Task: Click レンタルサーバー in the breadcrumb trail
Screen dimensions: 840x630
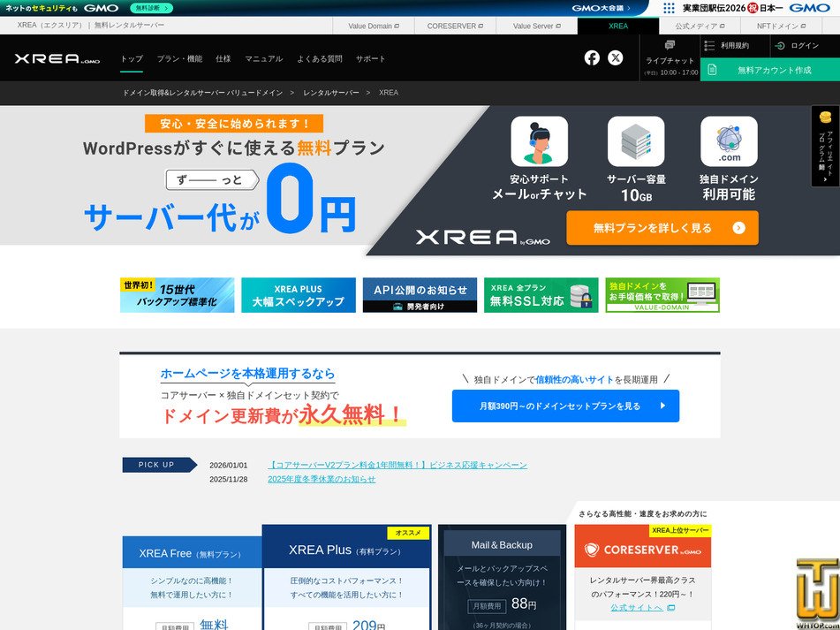Action: point(330,92)
